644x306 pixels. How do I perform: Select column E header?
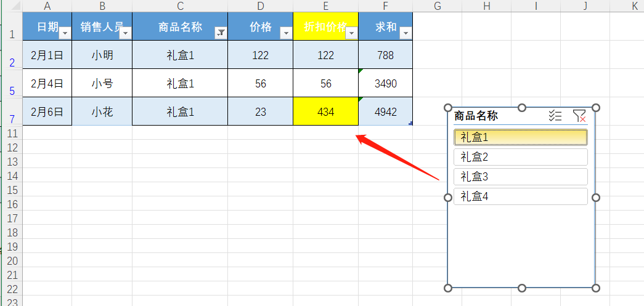pos(325,6)
